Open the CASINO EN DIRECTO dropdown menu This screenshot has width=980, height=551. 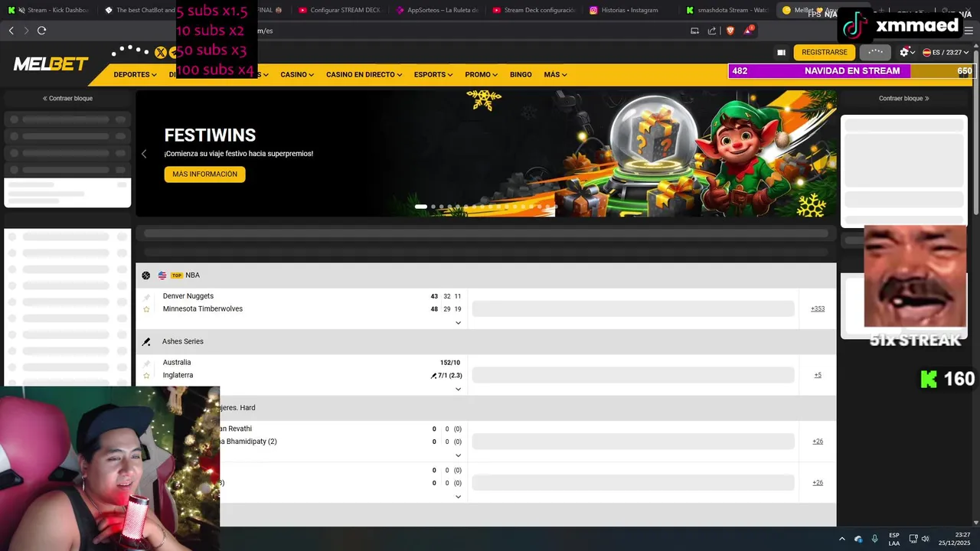point(364,75)
